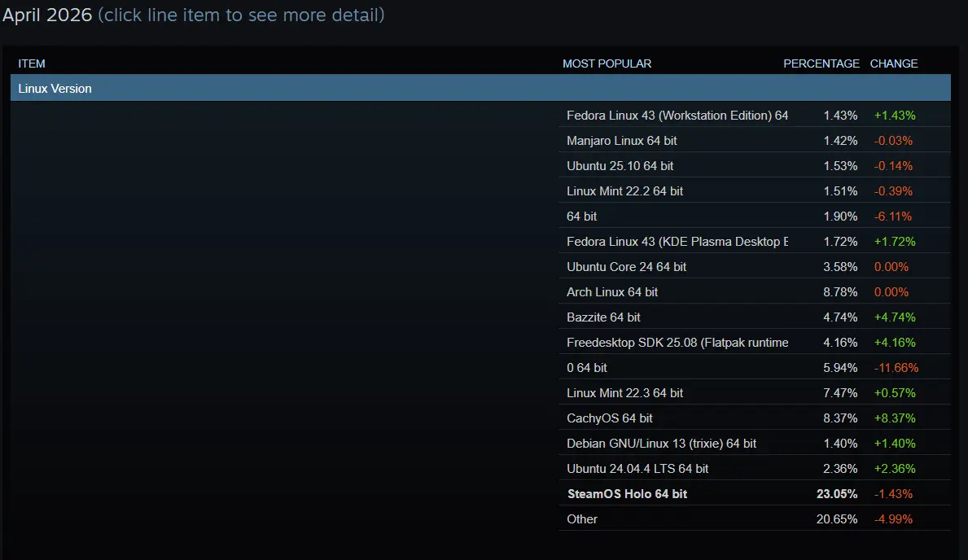The image size is (968, 560).
Task: Click the MOST POPULAR column header
Action: click(607, 63)
